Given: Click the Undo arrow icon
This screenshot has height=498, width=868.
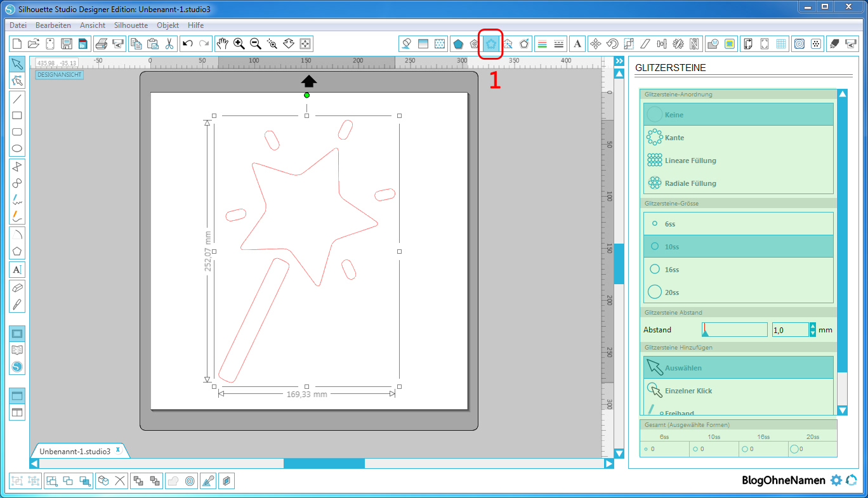Looking at the screenshot, I should [187, 44].
